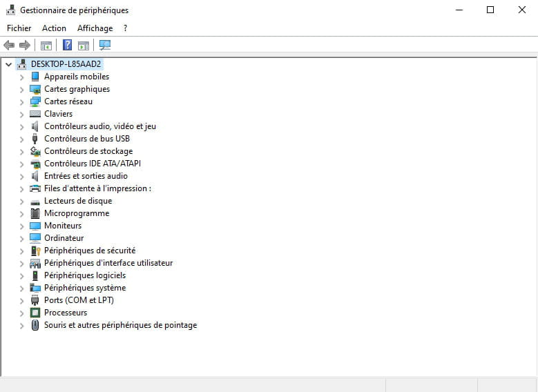The image size is (538, 392).
Task: Click the Forward arrow toolbar icon
Action: click(x=25, y=45)
